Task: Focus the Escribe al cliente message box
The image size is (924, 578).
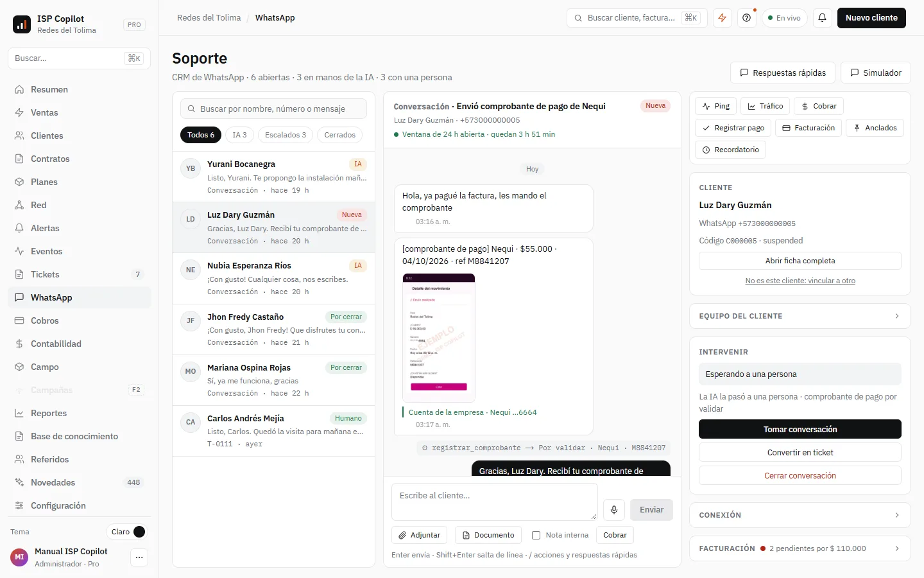Action: 495,502
